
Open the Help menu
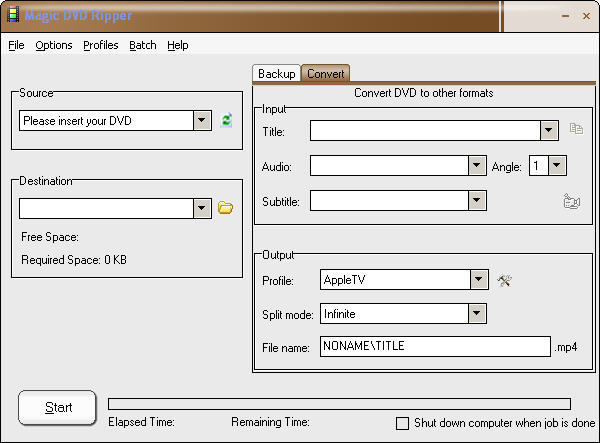click(178, 45)
